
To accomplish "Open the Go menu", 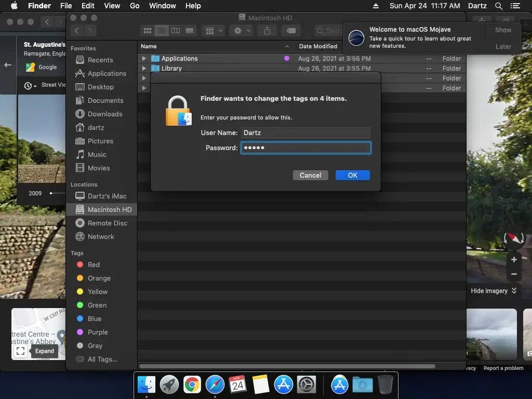I will click(135, 6).
